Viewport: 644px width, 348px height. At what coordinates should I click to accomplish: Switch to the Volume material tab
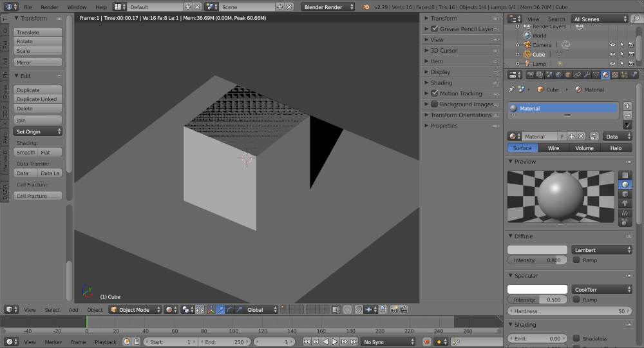point(585,148)
